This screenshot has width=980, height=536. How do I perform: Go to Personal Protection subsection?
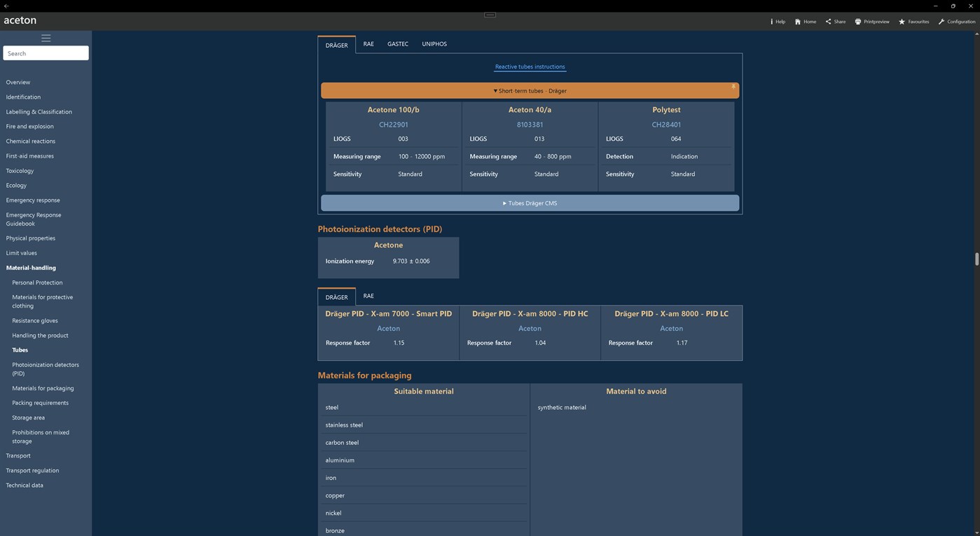(x=37, y=282)
